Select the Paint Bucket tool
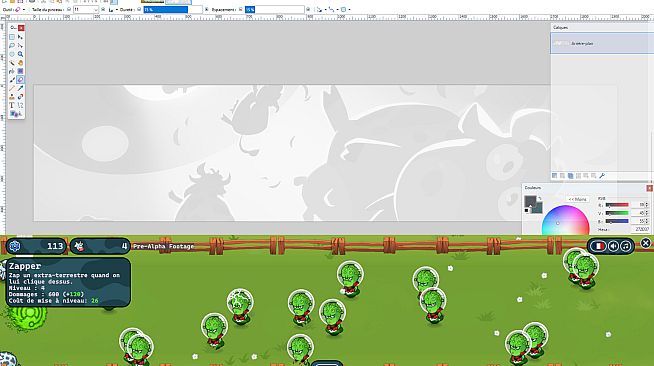The width and height of the screenshot is (654, 366). 12,71
